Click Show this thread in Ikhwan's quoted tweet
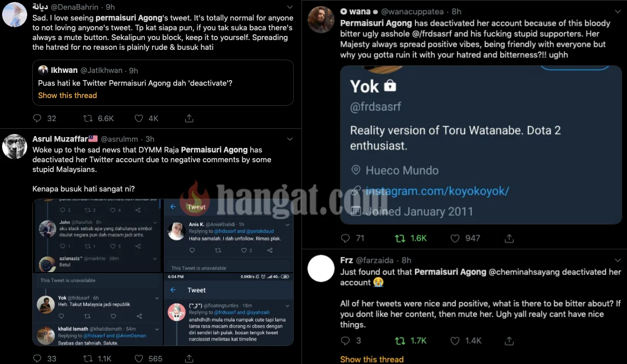627x364 pixels. coord(67,95)
